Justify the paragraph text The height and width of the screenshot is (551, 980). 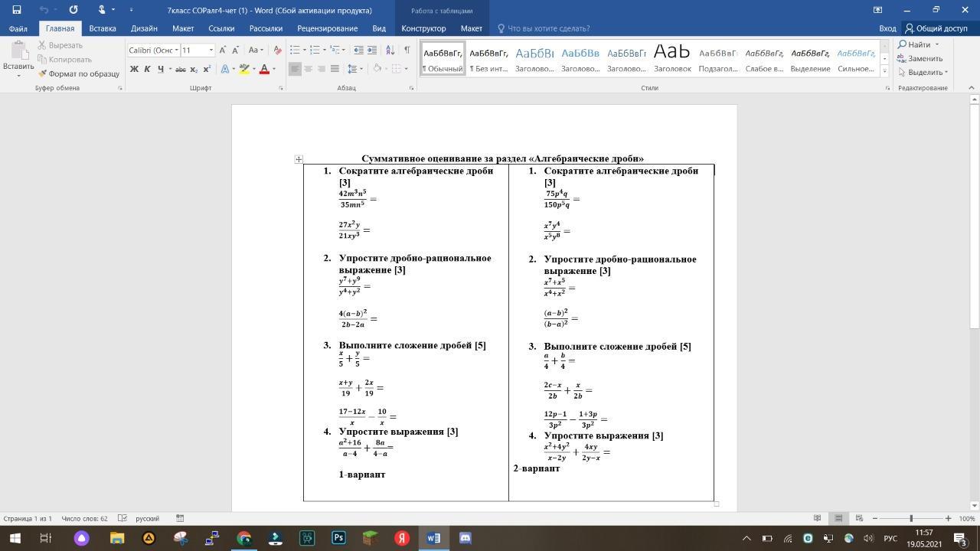pos(334,69)
